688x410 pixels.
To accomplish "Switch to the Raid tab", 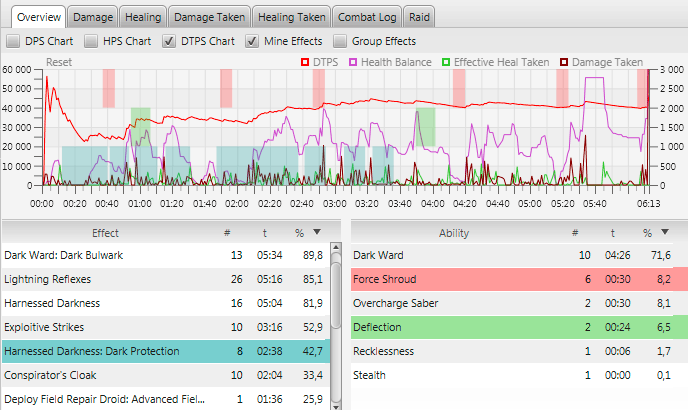I will [419, 17].
